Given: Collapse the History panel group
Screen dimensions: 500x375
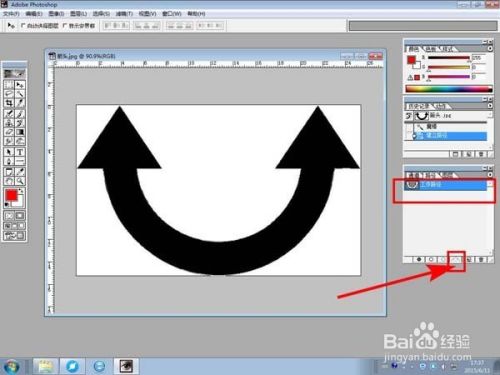Looking at the screenshot, I should [484, 99].
